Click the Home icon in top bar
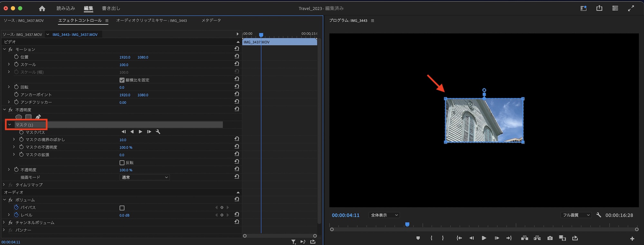644x245 pixels. tap(42, 8)
